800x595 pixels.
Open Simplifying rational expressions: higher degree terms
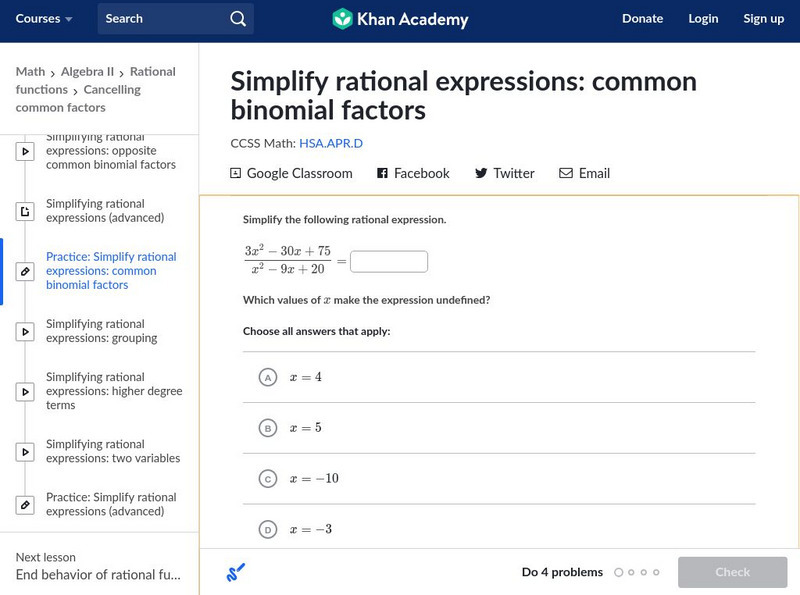[x=114, y=391]
